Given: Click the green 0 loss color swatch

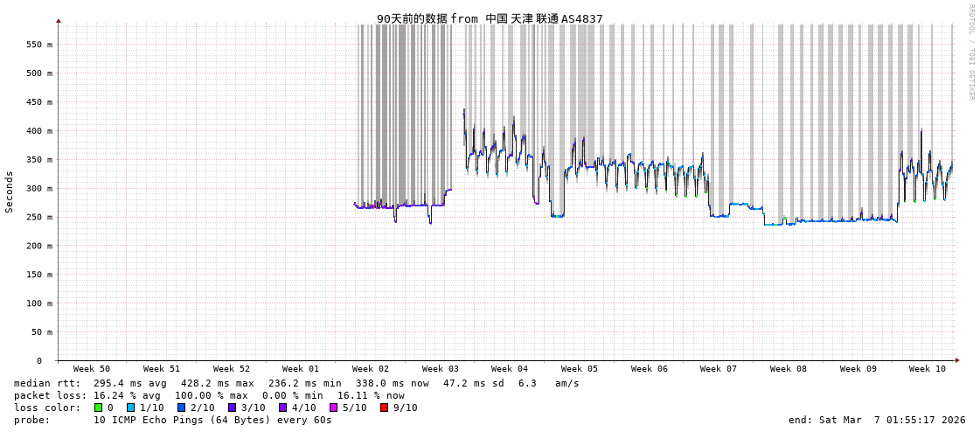Looking at the screenshot, I should [99, 408].
